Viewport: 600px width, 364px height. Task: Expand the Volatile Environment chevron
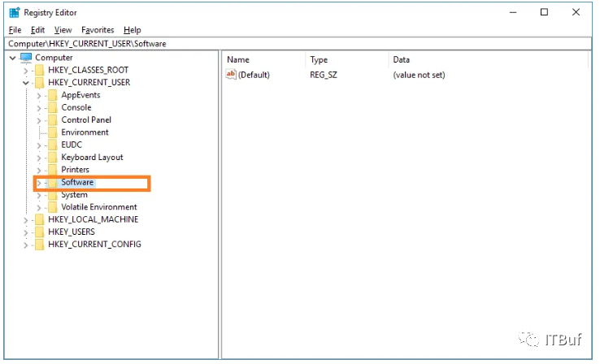click(39, 208)
